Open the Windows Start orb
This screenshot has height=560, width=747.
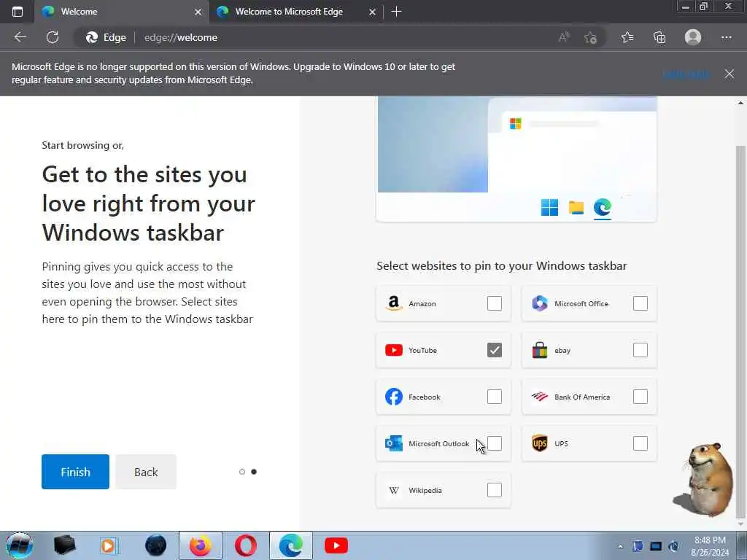coord(19,545)
